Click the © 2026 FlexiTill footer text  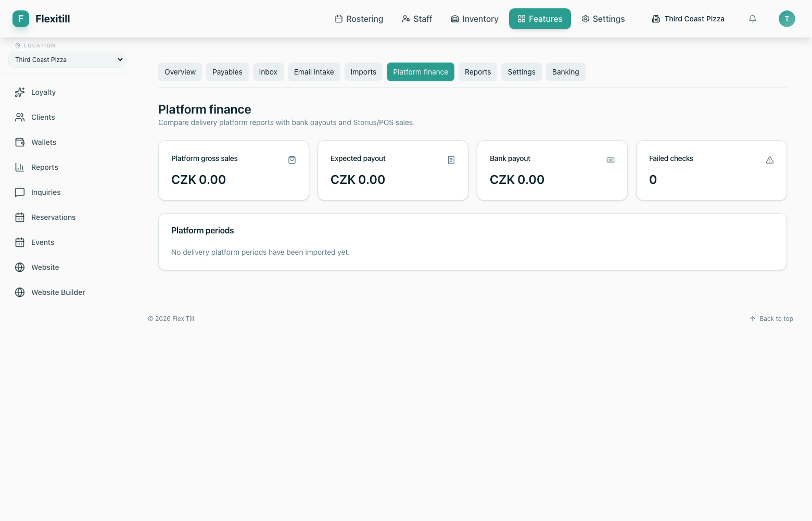(x=171, y=319)
